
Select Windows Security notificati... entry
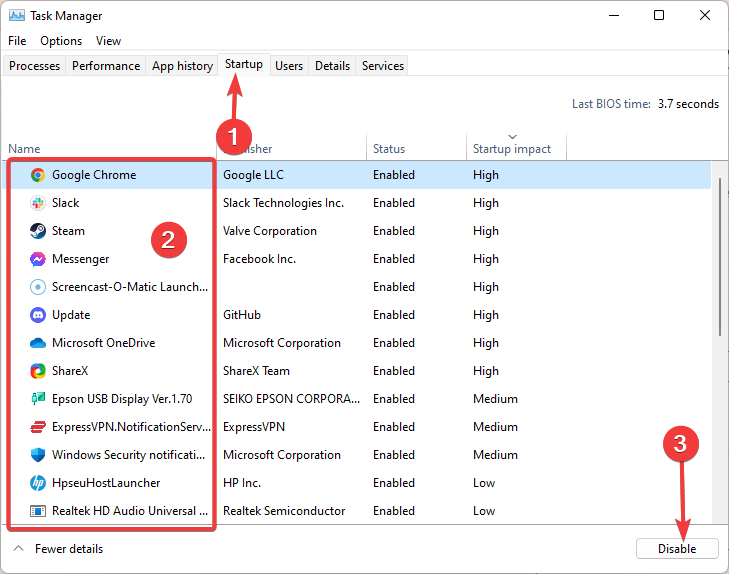point(128,455)
